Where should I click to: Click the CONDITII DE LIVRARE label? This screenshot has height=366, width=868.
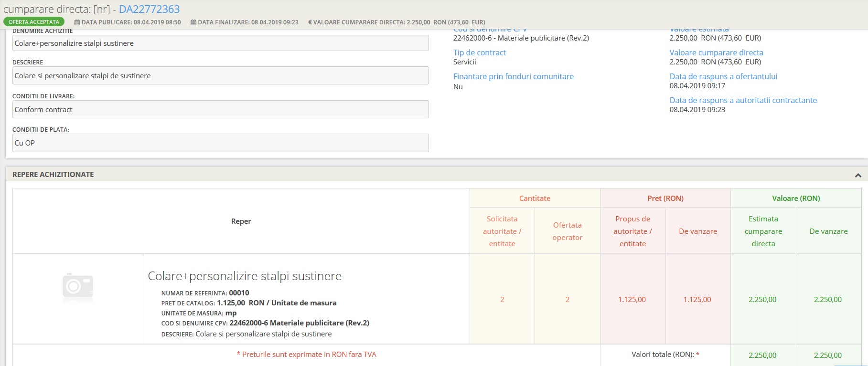[43, 96]
